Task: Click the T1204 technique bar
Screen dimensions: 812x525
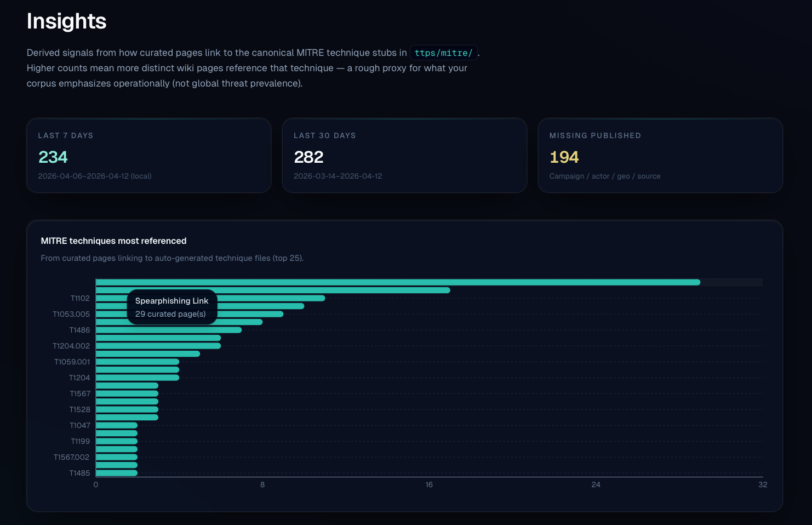Action: click(137, 378)
